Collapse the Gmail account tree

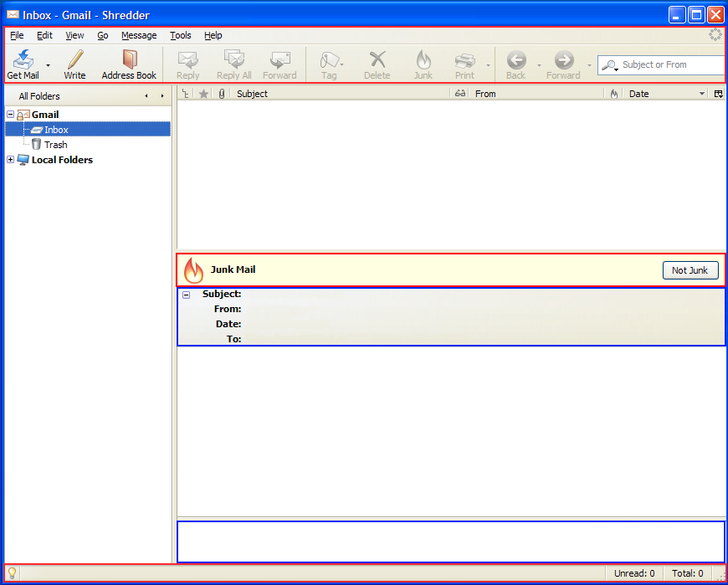coord(10,115)
